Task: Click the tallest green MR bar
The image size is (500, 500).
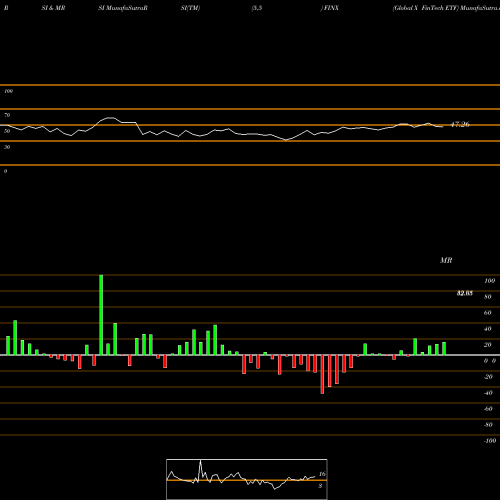Action: click(x=101, y=315)
